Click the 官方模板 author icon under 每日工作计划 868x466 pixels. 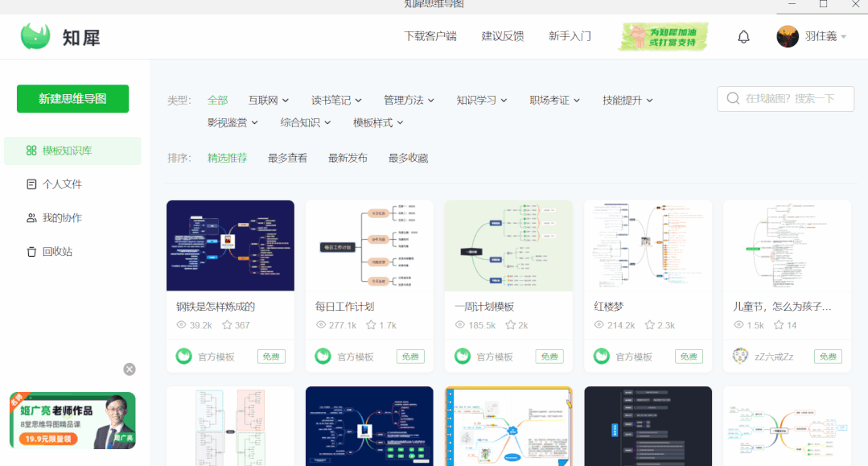[323, 357]
